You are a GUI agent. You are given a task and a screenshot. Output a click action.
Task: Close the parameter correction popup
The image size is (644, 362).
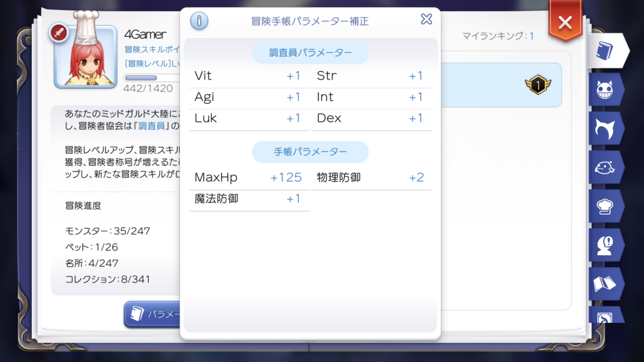point(426,19)
